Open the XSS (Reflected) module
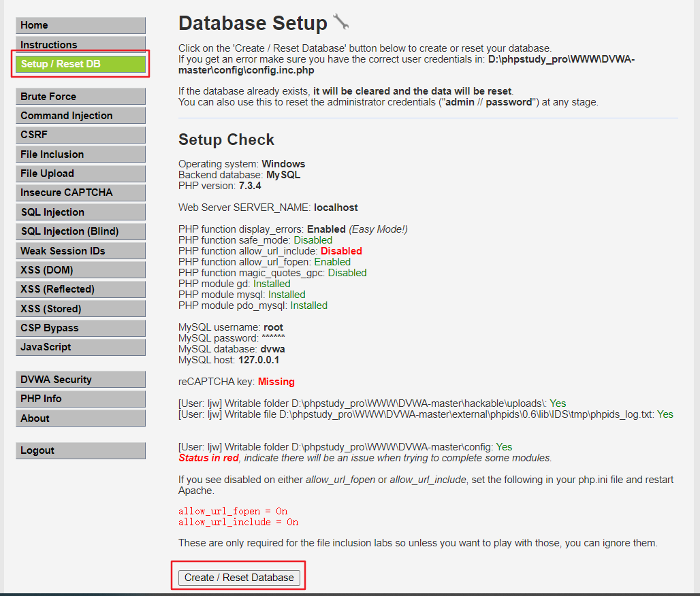Image resolution: width=700 pixels, height=596 pixels. click(80, 289)
